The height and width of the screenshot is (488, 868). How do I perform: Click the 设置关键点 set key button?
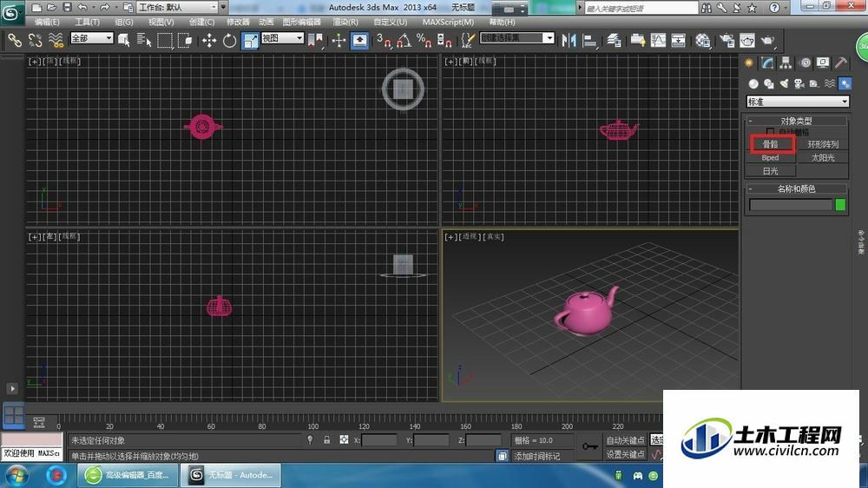625,454
